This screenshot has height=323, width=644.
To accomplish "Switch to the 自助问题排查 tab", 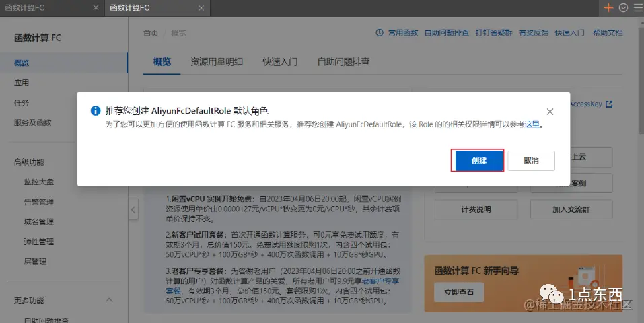I will 343,62.
